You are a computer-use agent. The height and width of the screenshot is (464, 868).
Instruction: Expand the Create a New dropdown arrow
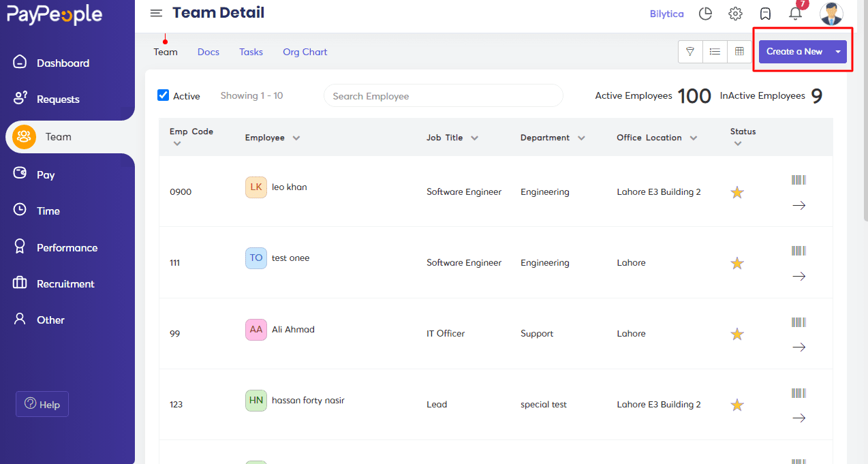838,52
